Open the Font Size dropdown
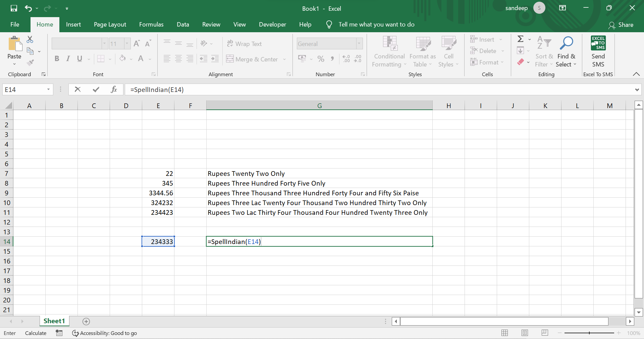644x339 pixels. click(127, 44)
